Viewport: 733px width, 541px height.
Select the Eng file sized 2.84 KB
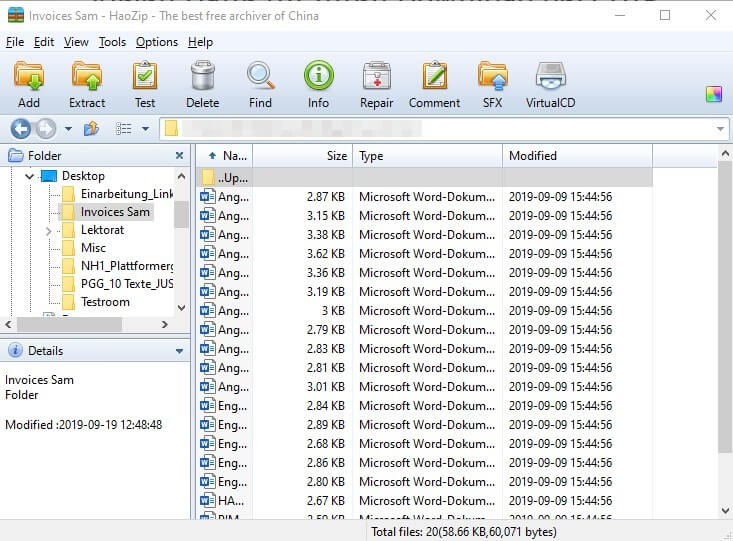click(x=424, y=406)
